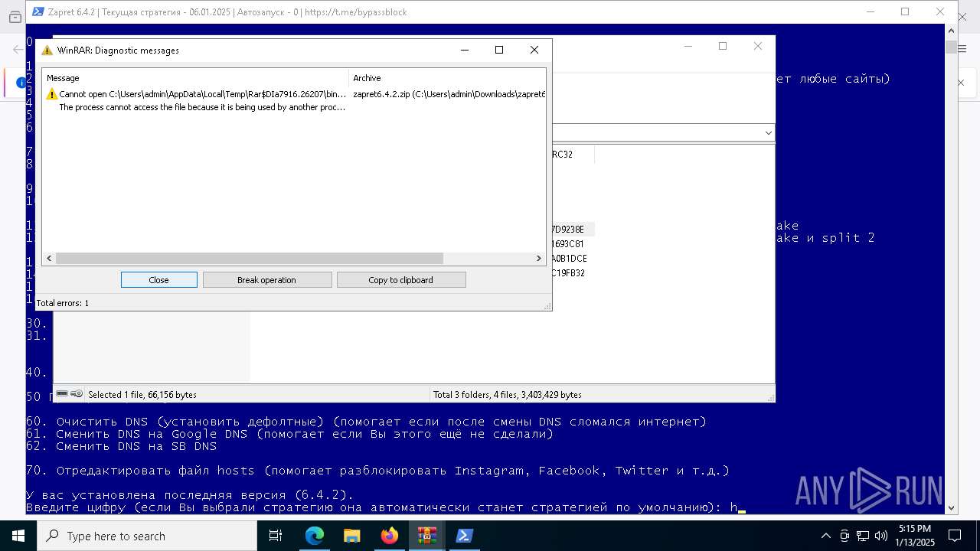Select the 'Cannot open C:\Users\admin' message text
Viewport: 980px width, 551px height.
tap(203, 94)
